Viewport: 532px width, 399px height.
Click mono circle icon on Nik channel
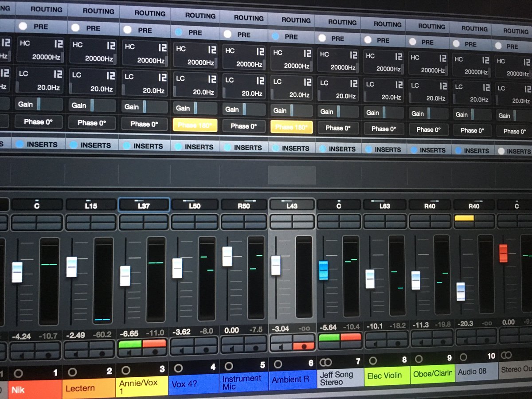tap(18, 373)
